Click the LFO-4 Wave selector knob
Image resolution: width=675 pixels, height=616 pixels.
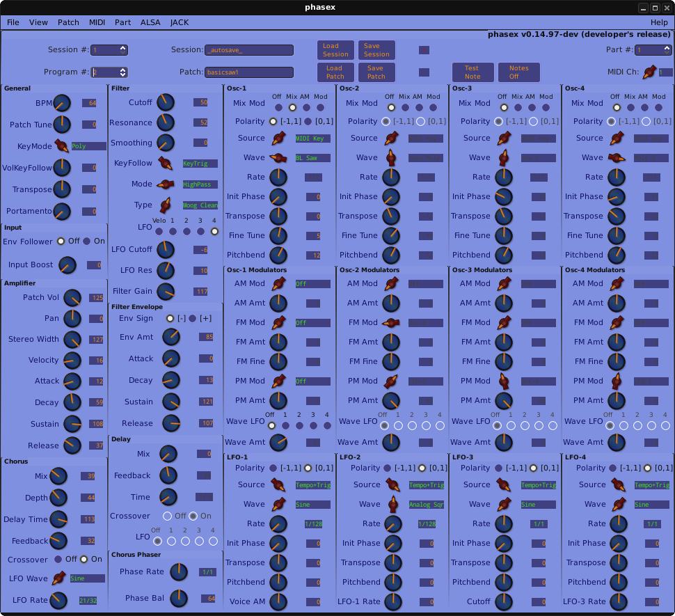tap(619, 504)
